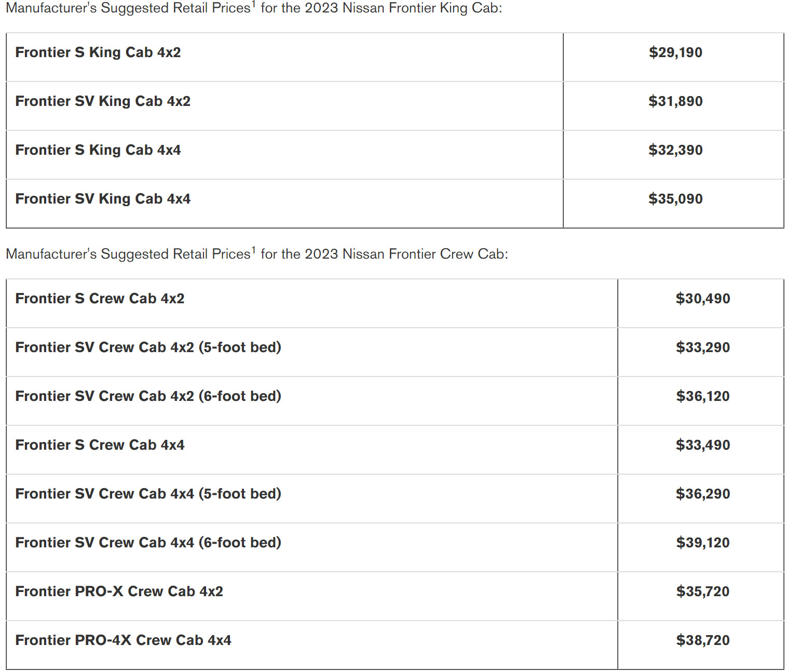Click the Frontier S Crew Cab 4x2 label
Image resolution: width=788 pixels, height=672 pixels.
pos(100,299)
